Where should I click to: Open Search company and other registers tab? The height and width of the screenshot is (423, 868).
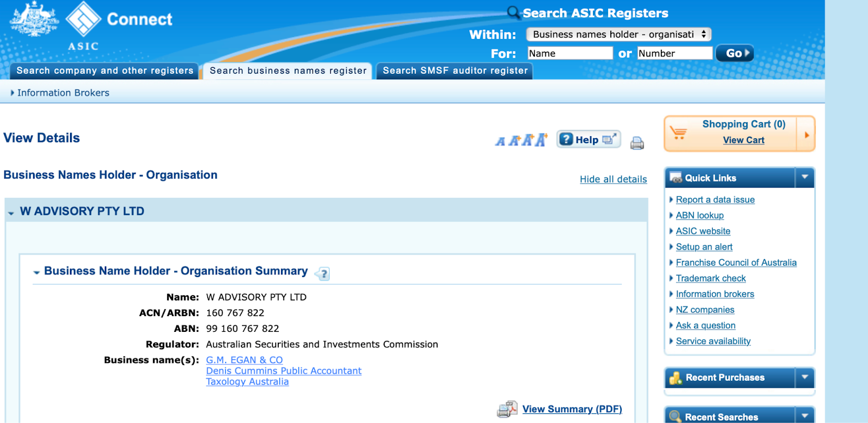pyautogui.click(x=105, y=70)
